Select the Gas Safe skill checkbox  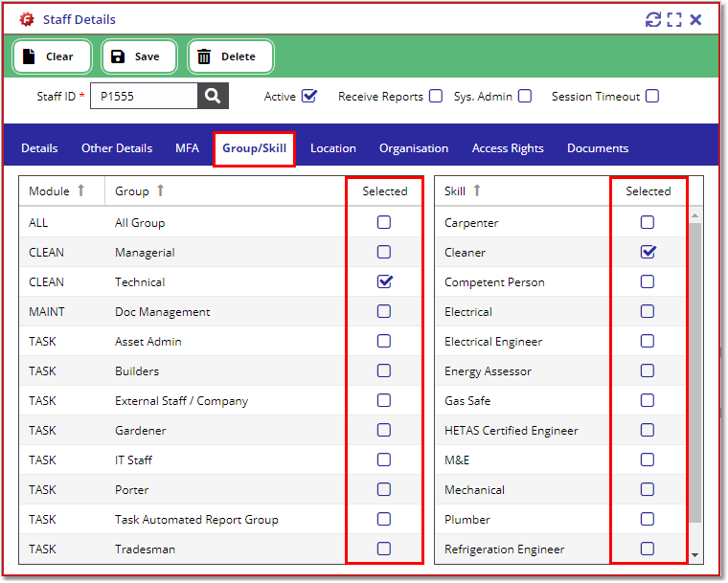[648, 400]
